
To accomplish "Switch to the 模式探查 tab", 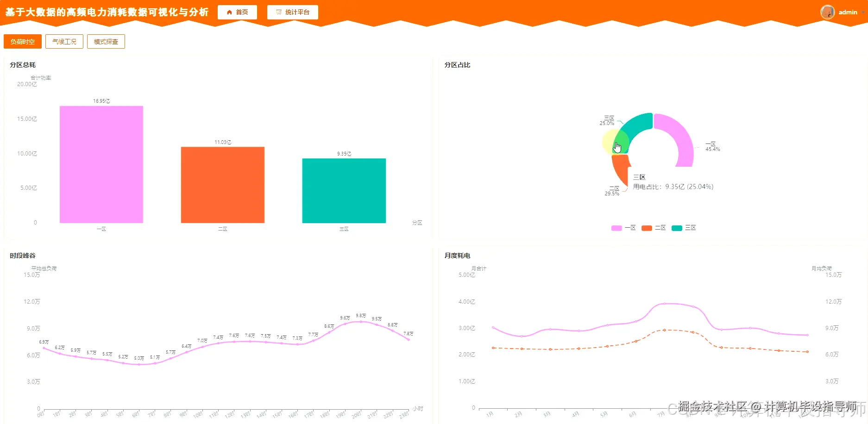I will click(106, 42).
